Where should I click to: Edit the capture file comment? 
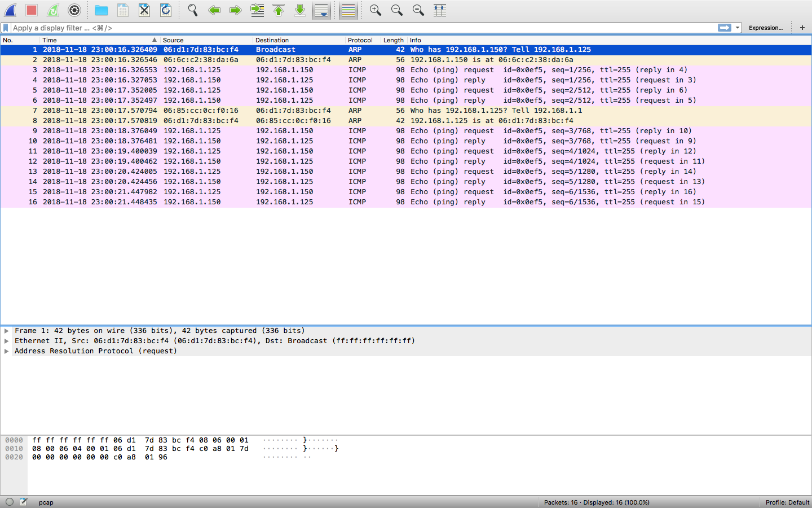tap(24, 502)
